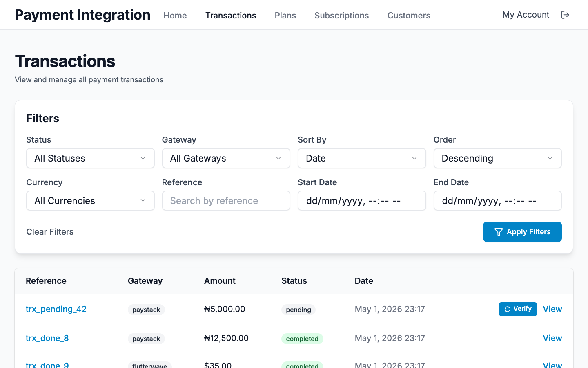
Task: Open the Gateway dropdown showing All Gateways
Action: click(x=226, y=158)
